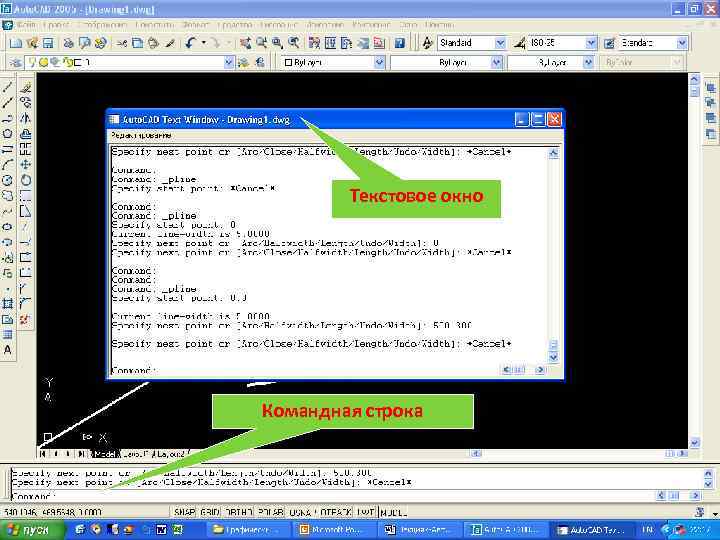Switch to the Layout1 tab

(136, 454)
